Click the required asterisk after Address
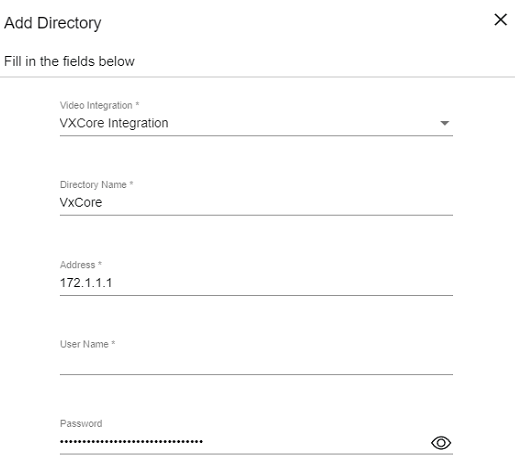 100,264
